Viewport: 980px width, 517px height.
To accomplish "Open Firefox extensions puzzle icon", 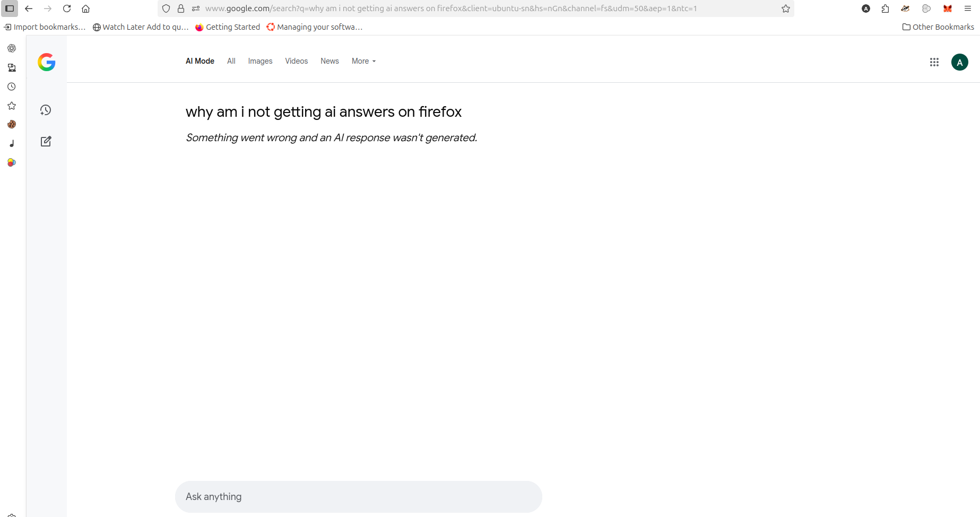I will coord(885,8).
